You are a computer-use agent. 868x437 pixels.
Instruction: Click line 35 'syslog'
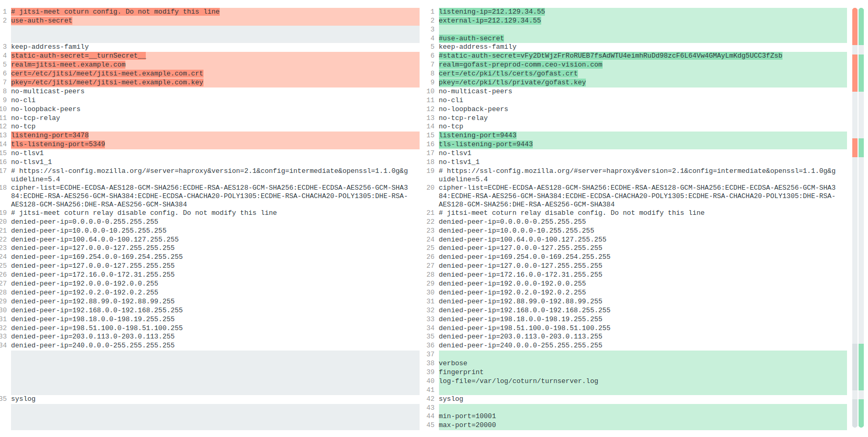pos(23,399)
